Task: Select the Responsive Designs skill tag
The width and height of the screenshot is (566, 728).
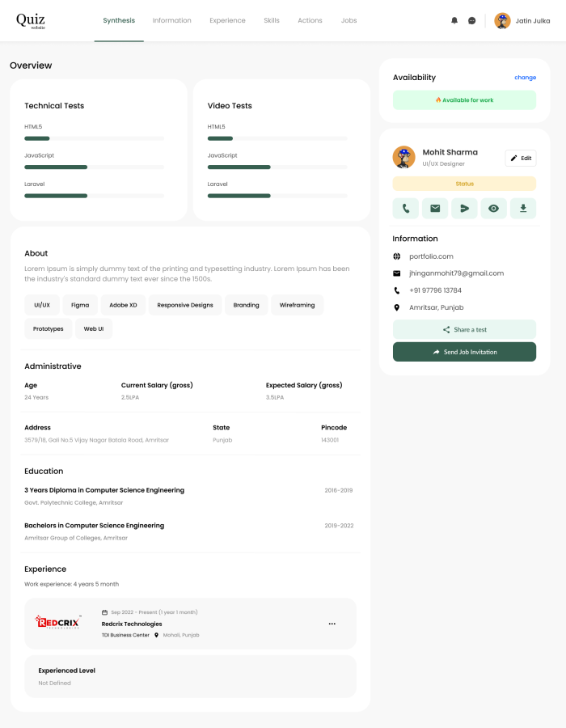Action: point(185,305)
